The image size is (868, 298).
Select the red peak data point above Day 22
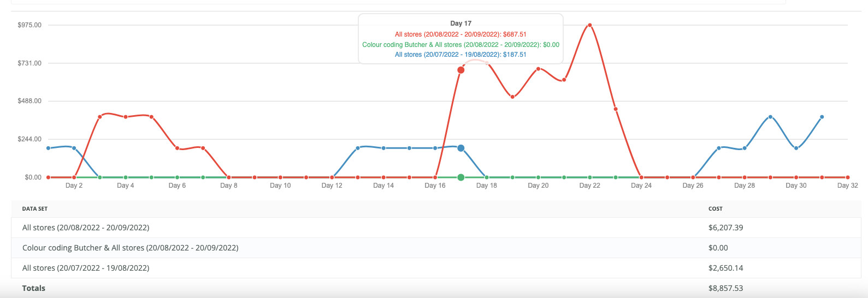click(590, 25)
